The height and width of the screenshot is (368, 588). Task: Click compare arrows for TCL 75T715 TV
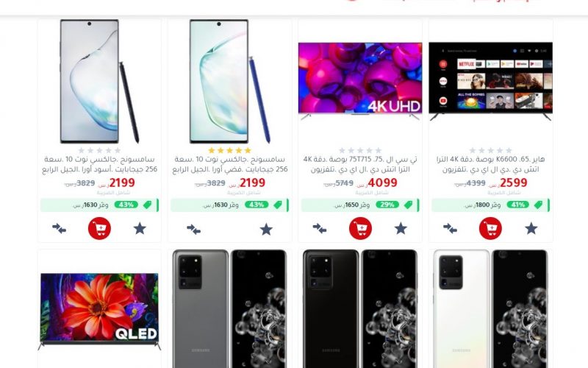(320, 228)
